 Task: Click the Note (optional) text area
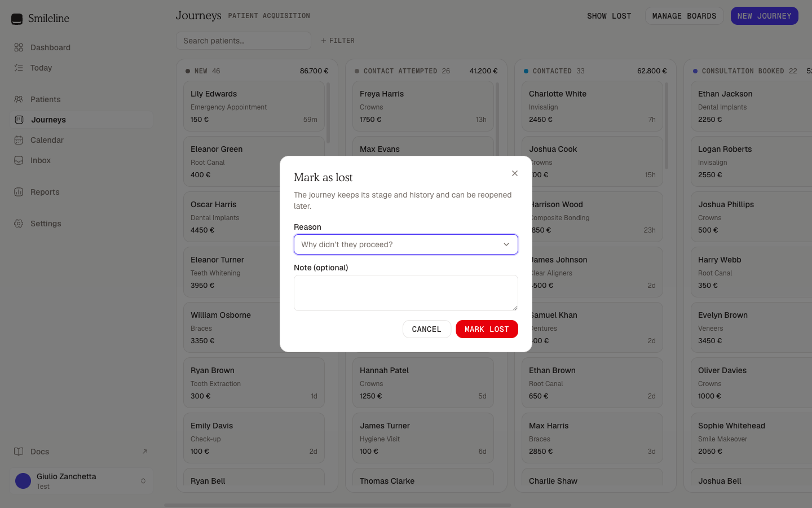(x=406, y=293)
